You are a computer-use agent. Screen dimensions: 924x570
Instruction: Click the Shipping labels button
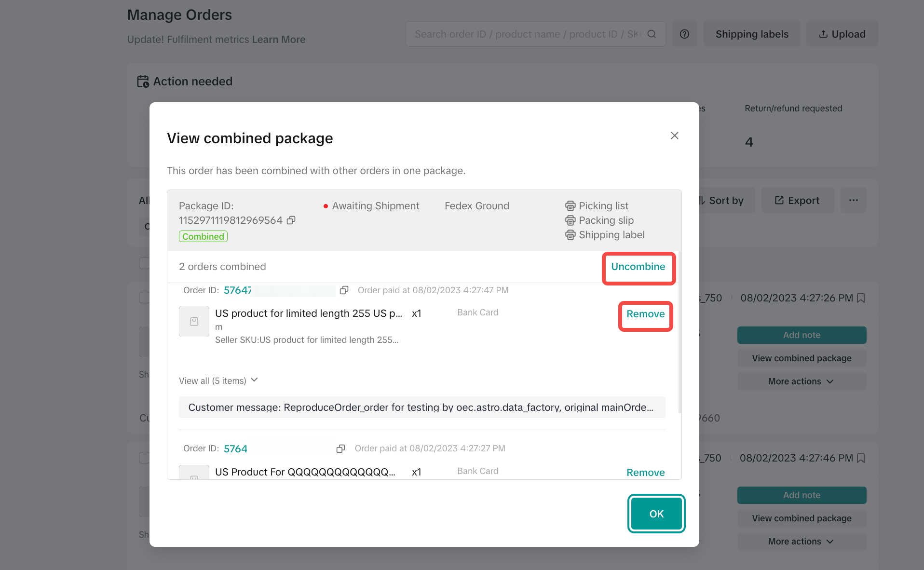pyautogui.click(x=751, y=34)
